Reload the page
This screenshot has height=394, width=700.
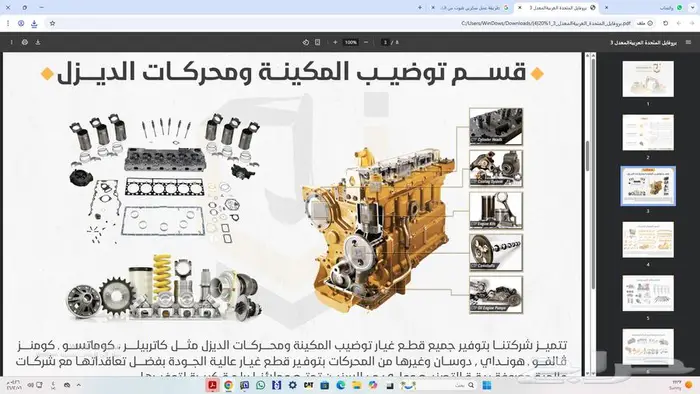666,23
